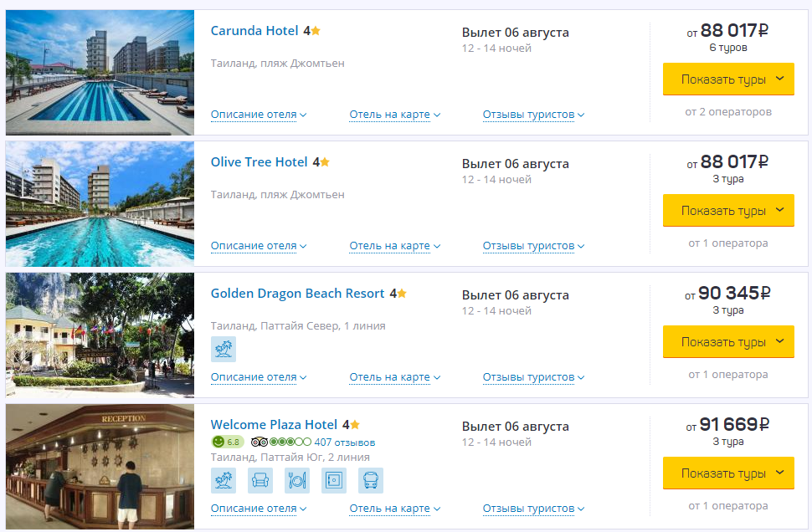Image resolution: width=812 pixels, height=532 pixels.
Task: Expand Olive Tree Hotel map section
Action: click(394, 246)
